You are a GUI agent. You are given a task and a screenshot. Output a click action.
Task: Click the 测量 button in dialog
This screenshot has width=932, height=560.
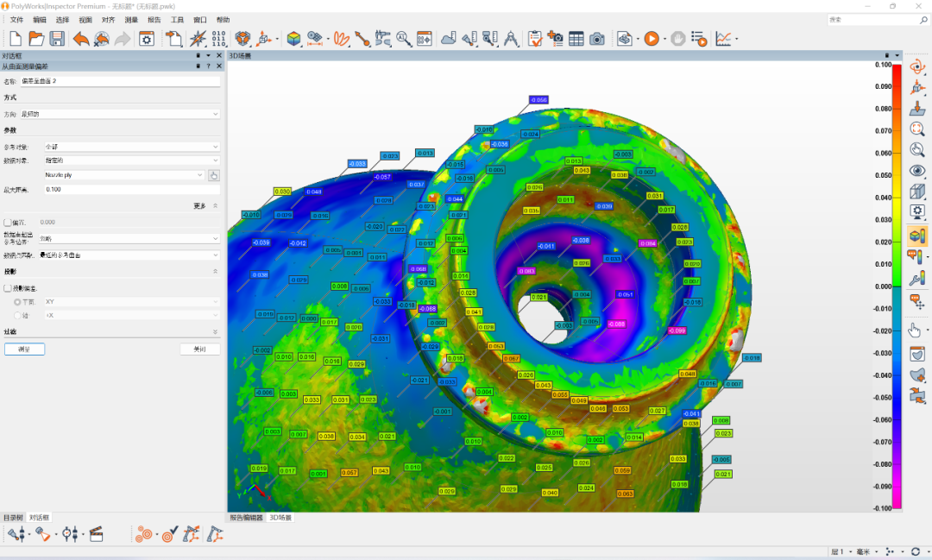coord(24,349)
